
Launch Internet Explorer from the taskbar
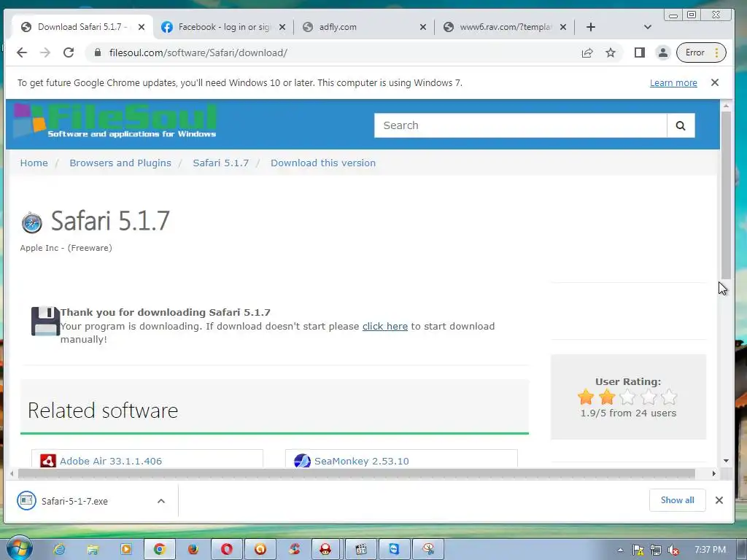(59, 550)
